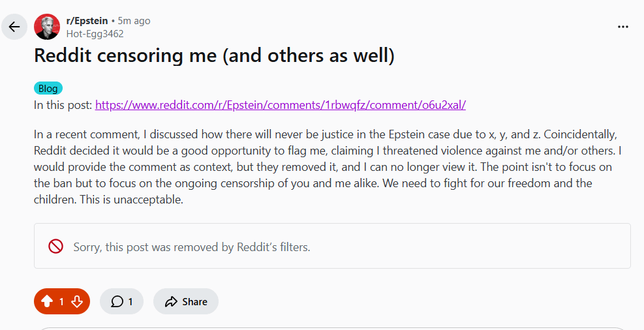The width and height of the screenshot is (644, 330).
Task: Click the comment count number
Action: (130, 301)
